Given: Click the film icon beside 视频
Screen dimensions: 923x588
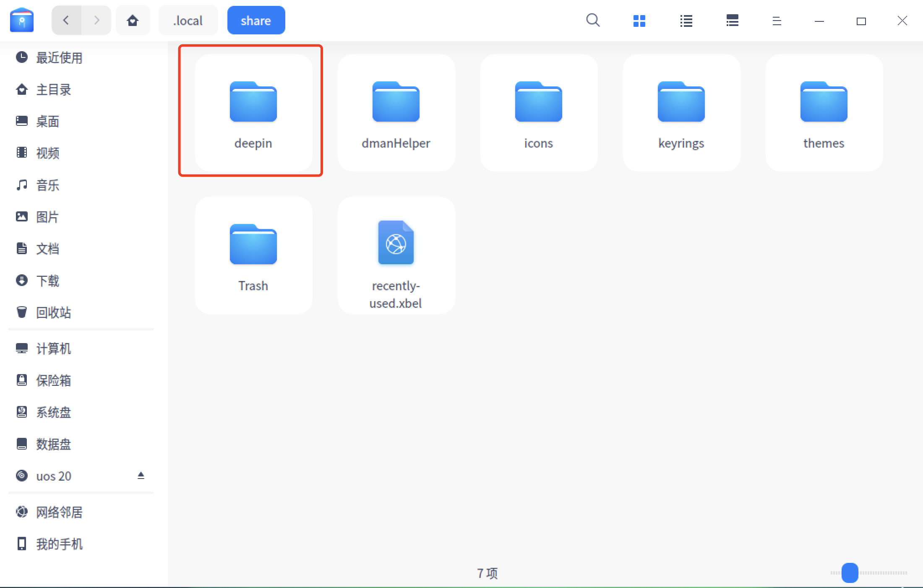Looking at the screenshot, I should (x=22, y=152).
